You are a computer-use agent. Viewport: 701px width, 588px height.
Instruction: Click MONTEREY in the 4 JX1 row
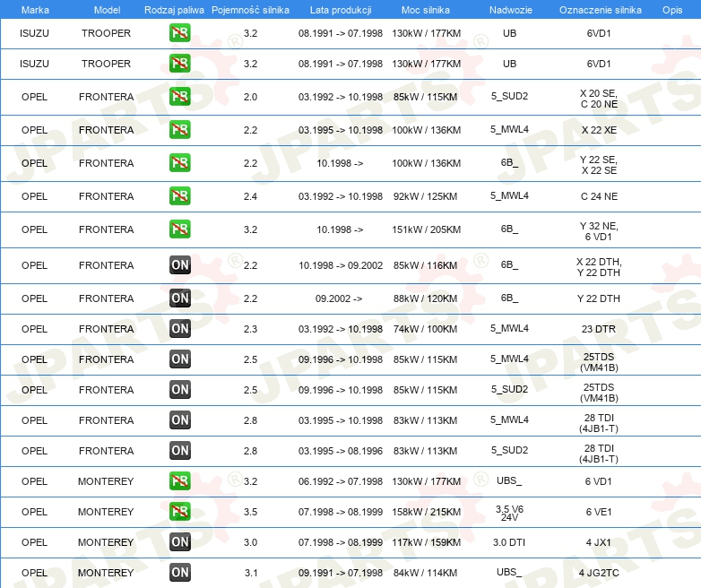point(106,542)
